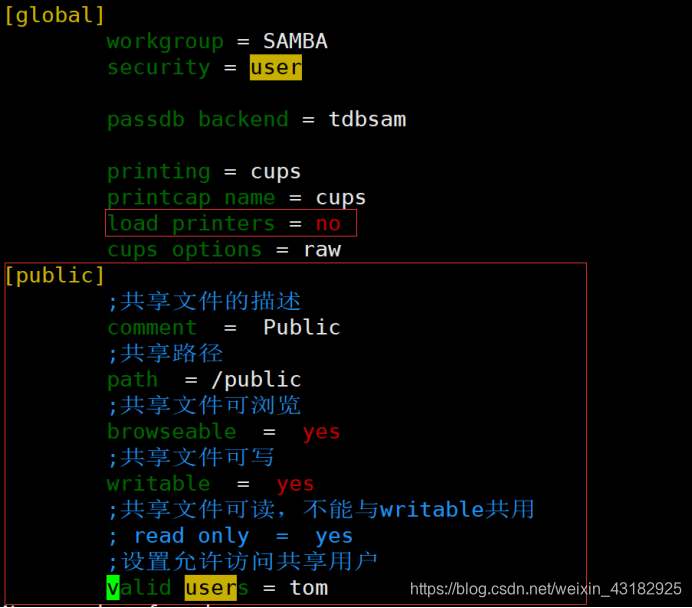
Task: Click the commented read only line
Action: (230, 536)
